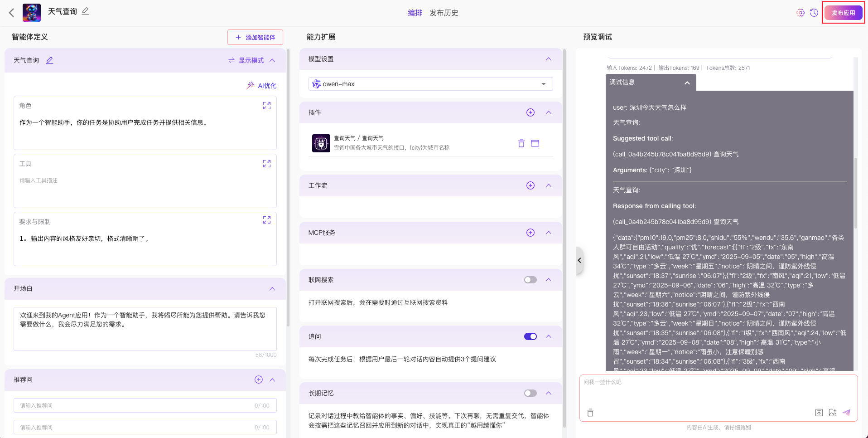Delete the 查询天气 plugin

[521, 143]
